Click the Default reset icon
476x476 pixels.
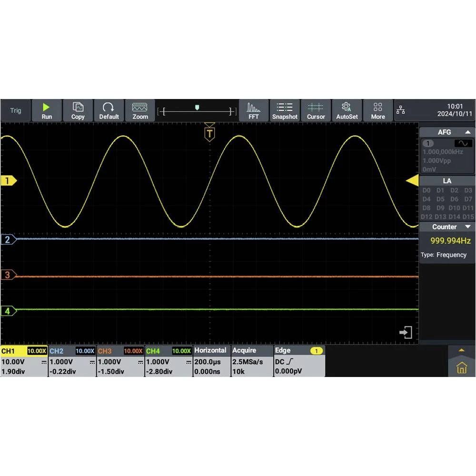109,110
